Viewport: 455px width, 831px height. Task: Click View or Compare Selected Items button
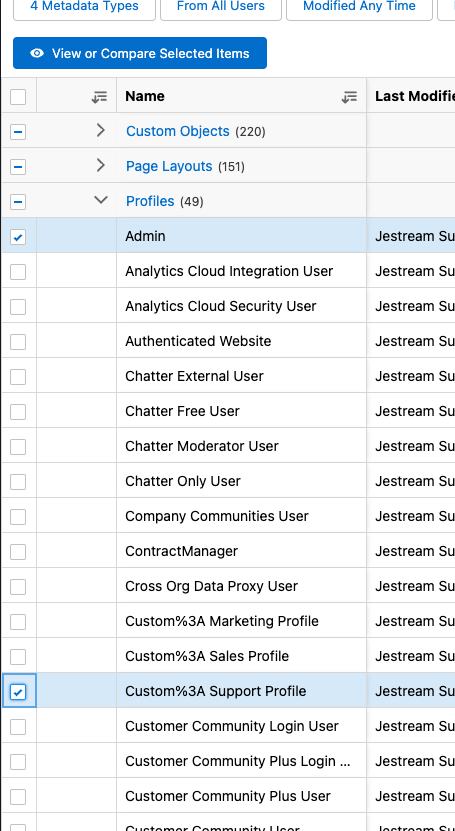(140, 53)
